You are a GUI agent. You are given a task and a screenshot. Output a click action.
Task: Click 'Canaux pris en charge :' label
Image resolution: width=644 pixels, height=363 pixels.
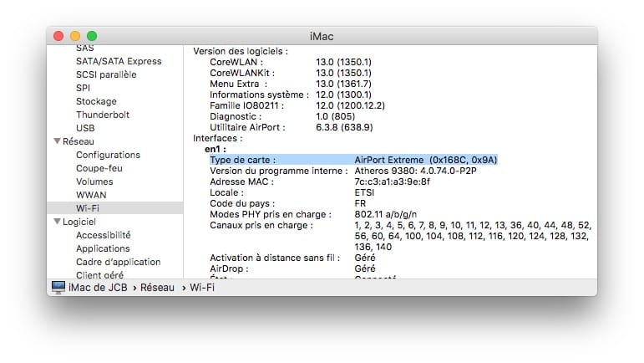[x=261, y=225]
